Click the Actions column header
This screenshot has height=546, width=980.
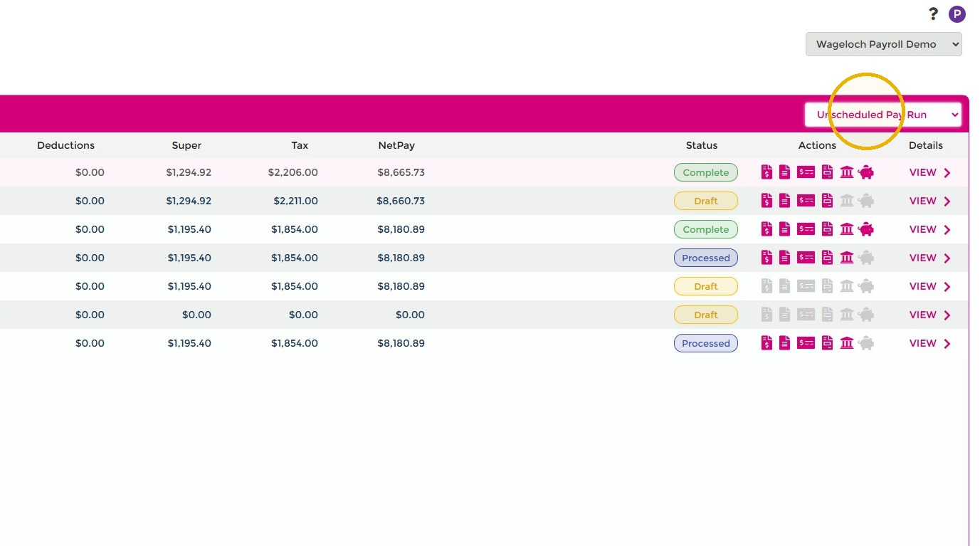(x=817, y=145)
